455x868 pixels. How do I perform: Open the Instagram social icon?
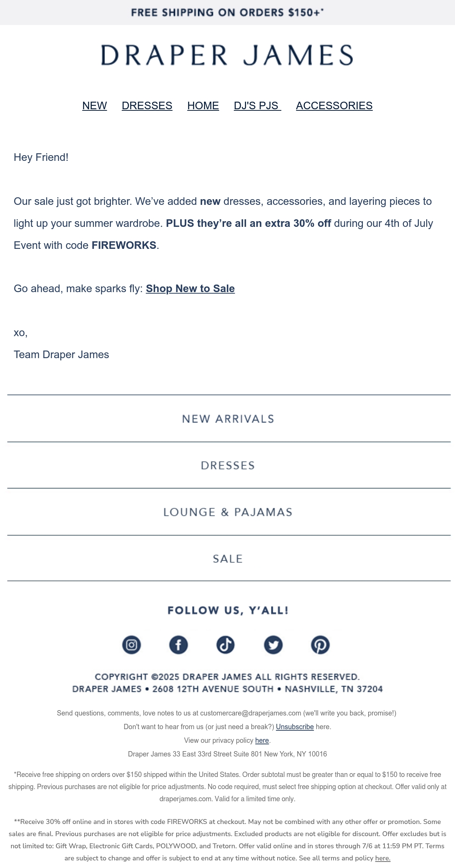pos(132,645)
